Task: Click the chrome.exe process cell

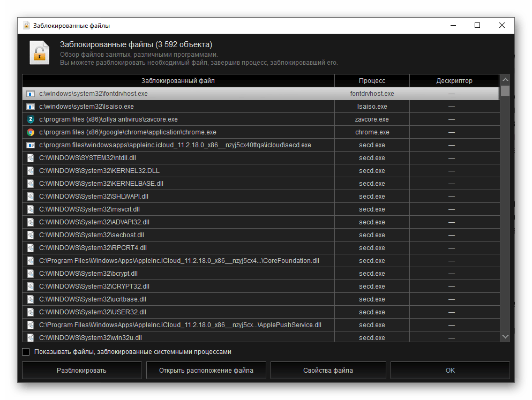Action: pos(372,132)
